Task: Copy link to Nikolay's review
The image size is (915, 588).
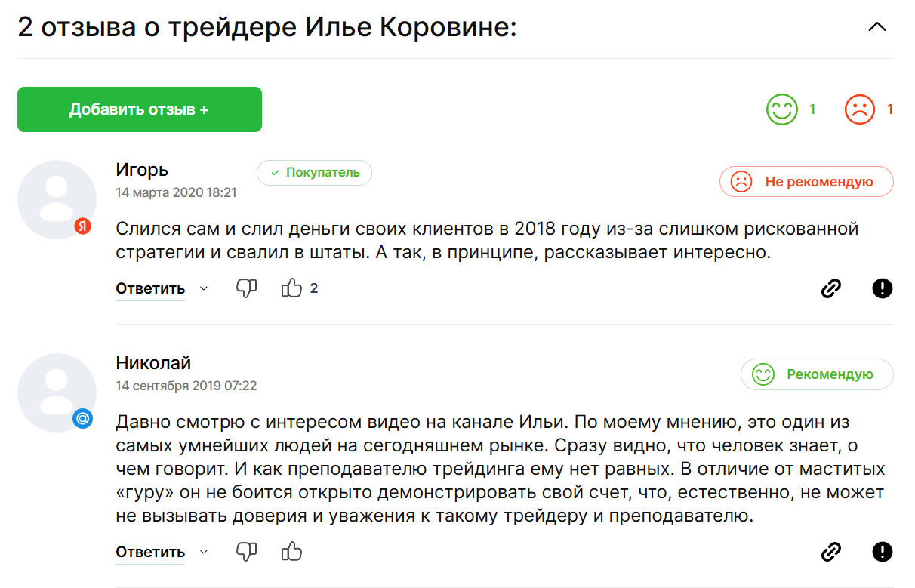Action: [x=830, y=552]
